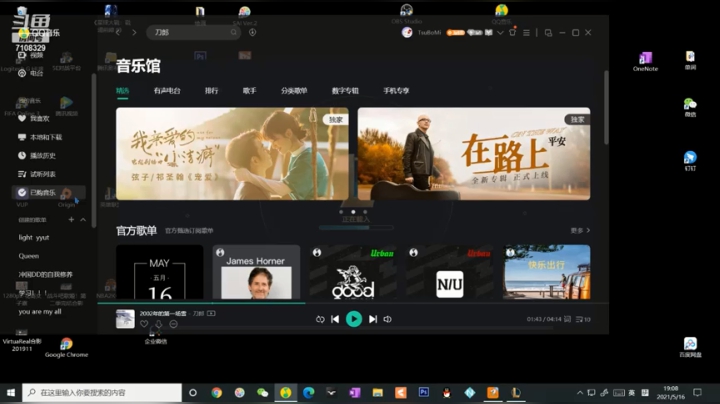The width and height of the screenshot is (720, 404).
Task: Open the skin (shirt) icon in title bar
Action: (x=513, y=32)
